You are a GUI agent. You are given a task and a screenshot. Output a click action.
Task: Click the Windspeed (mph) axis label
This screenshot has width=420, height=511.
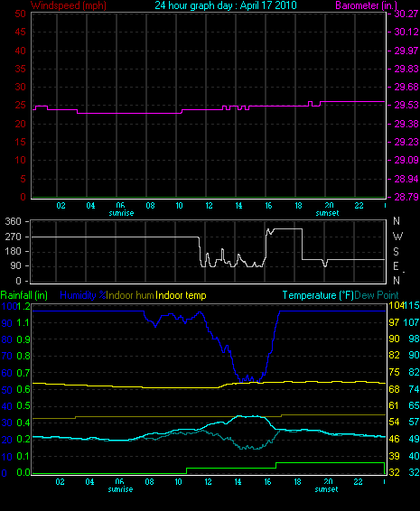pos(69,5)
